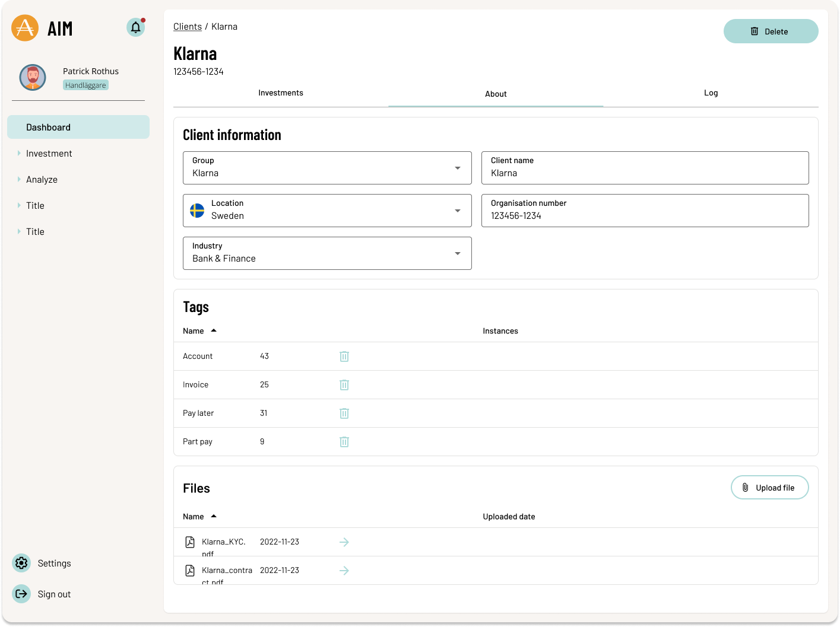Open the Industry dropdown
Viewport: 840px width, 627px height.
pos(457,253)
